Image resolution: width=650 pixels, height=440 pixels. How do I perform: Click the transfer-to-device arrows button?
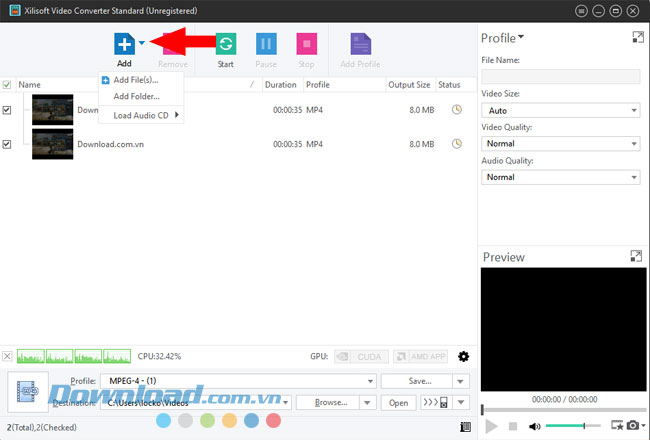(436, 402)
